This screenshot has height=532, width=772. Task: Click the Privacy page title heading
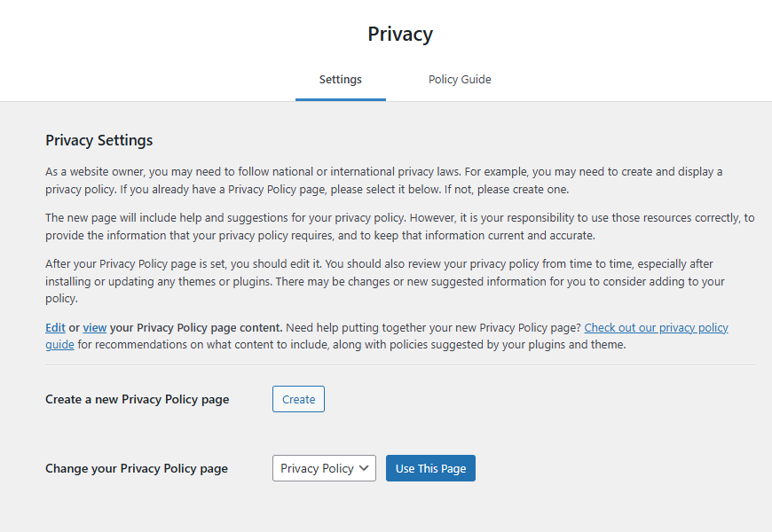click(x=400, y=35)
